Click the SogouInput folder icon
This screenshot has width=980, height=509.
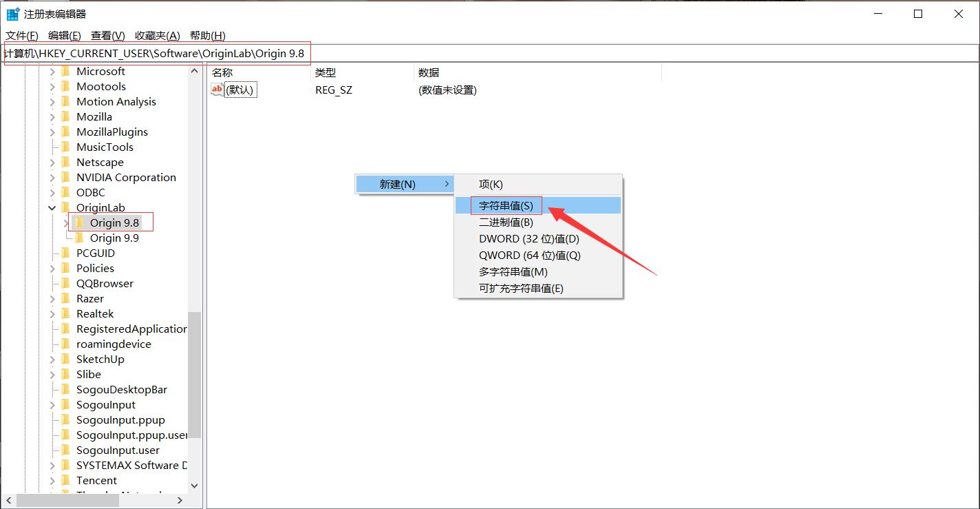[66, 405]
